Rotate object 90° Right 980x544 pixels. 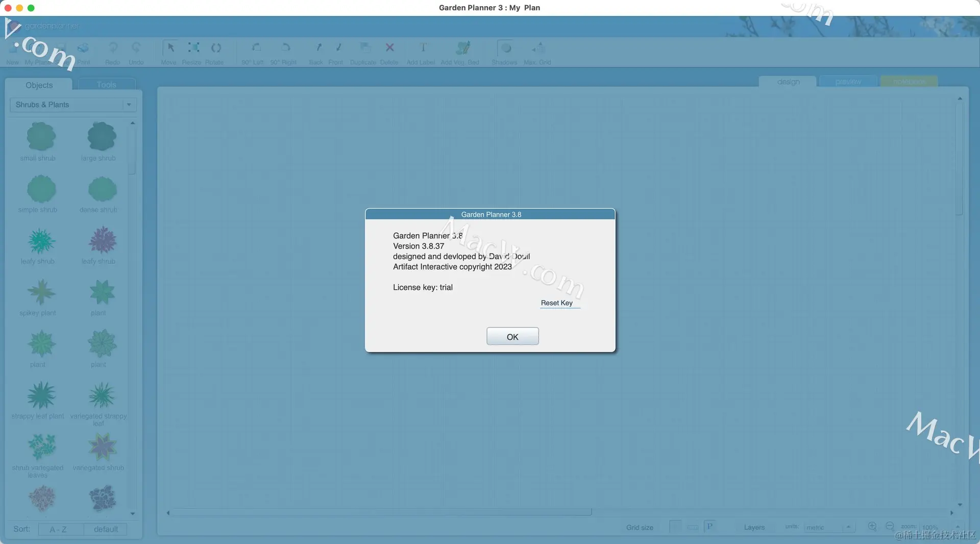pyautogui.click(x=284, y=53)
